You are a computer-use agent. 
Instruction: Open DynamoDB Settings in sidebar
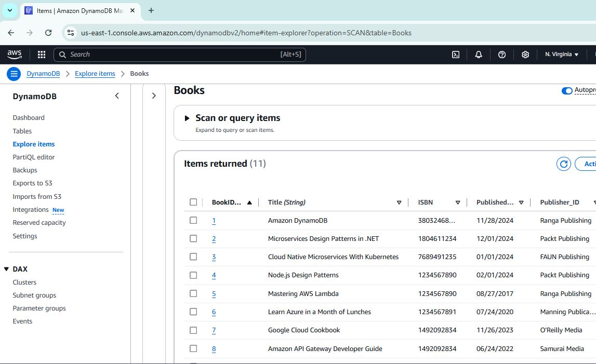pos(25,236)
